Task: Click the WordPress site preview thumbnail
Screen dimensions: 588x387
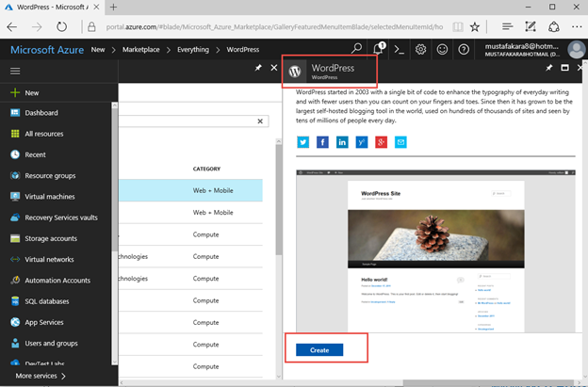Action: coord(435,251)
